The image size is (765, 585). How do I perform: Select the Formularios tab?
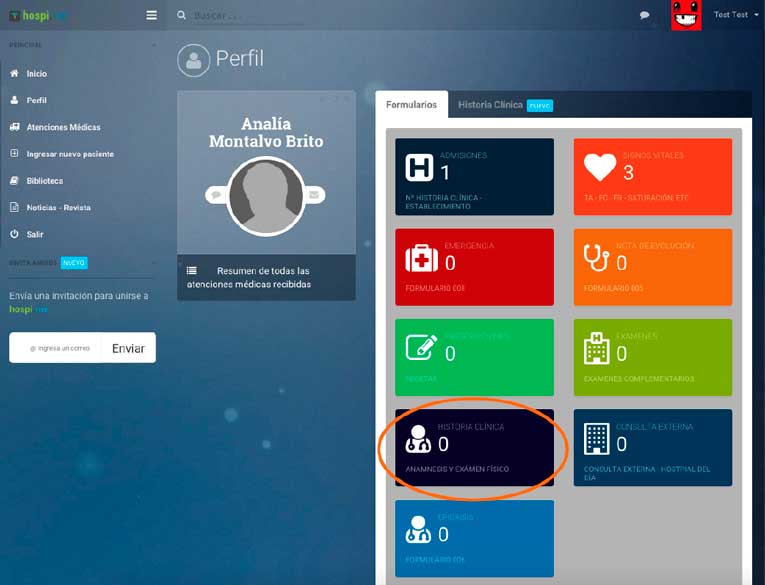point(411,105)
